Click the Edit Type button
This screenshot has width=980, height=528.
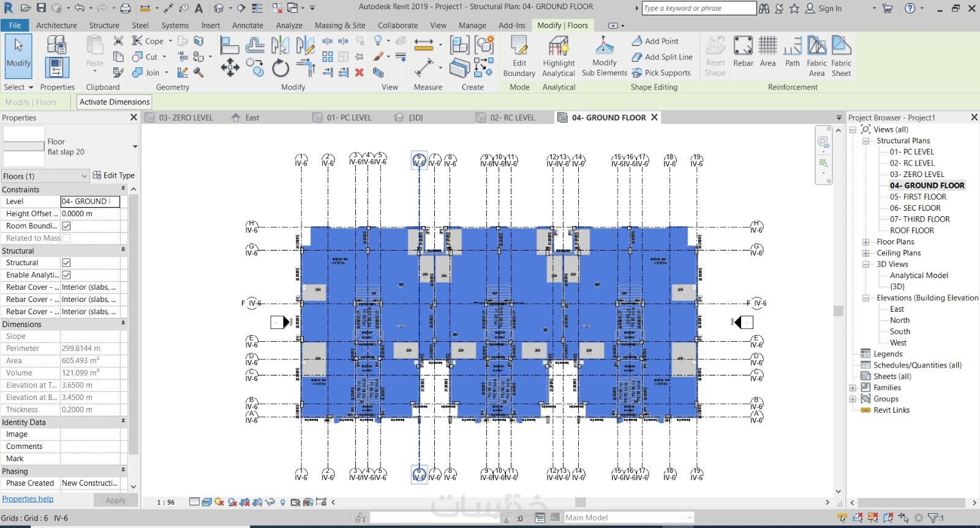113,175
